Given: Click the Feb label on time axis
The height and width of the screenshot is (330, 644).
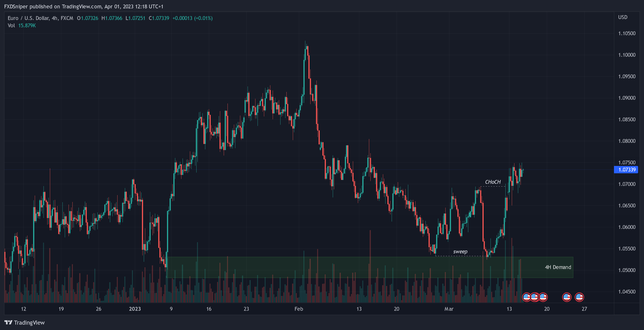Looking at the screenshot, I should click(x=298, y=309).
